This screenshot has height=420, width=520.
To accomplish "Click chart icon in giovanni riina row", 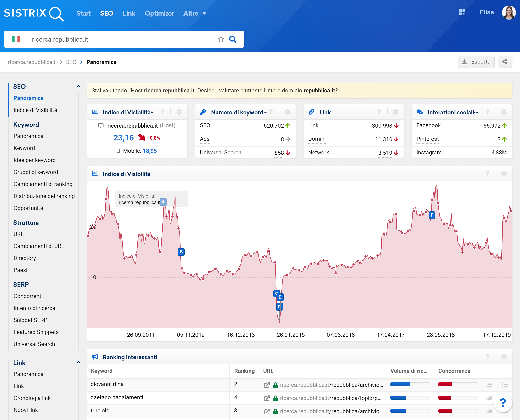I will pyautogui.click(x=489, y=384).
